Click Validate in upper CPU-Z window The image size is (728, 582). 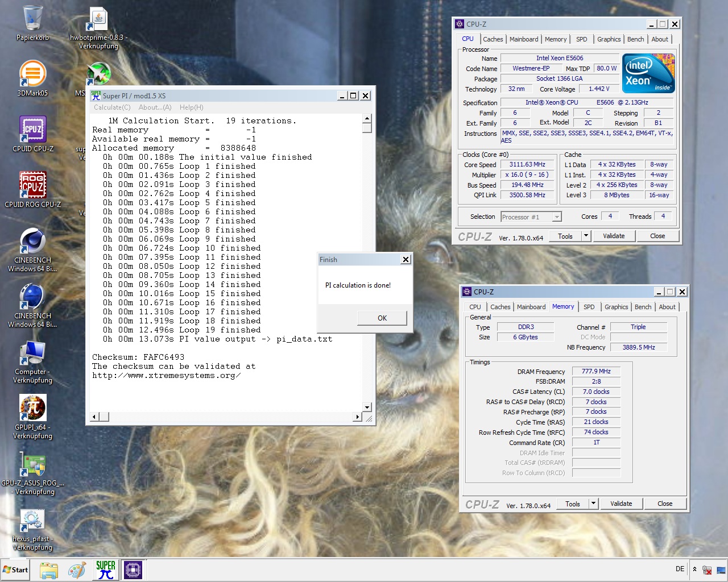pos(614,236)
